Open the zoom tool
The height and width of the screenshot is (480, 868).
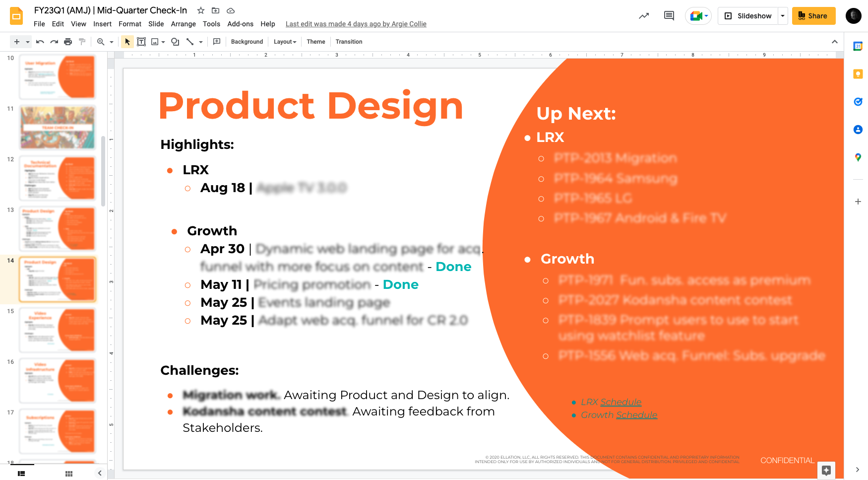[x=101, y=42]
